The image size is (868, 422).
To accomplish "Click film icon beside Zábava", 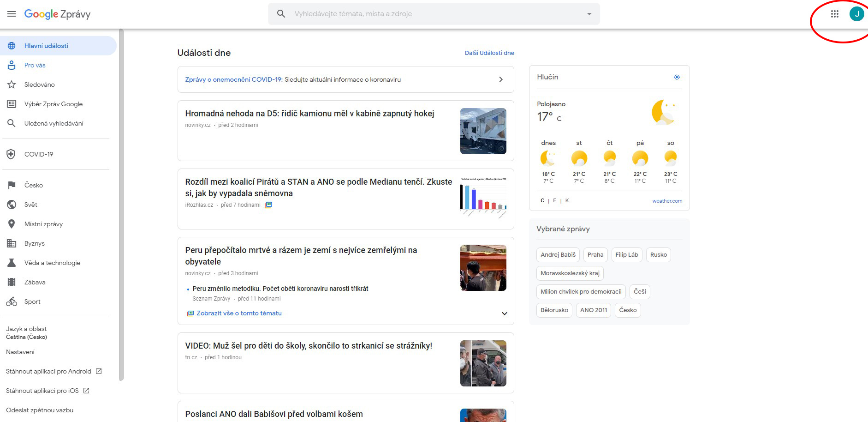I will (12, 282).
